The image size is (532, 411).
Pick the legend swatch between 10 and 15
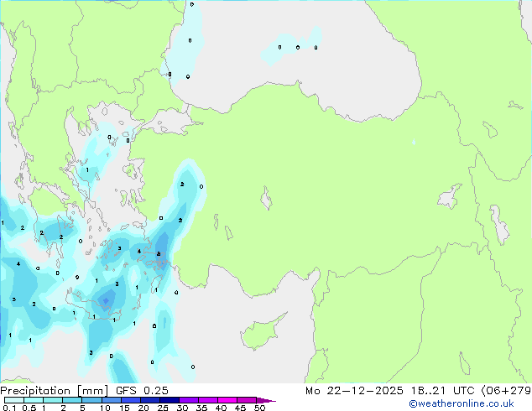111,400
